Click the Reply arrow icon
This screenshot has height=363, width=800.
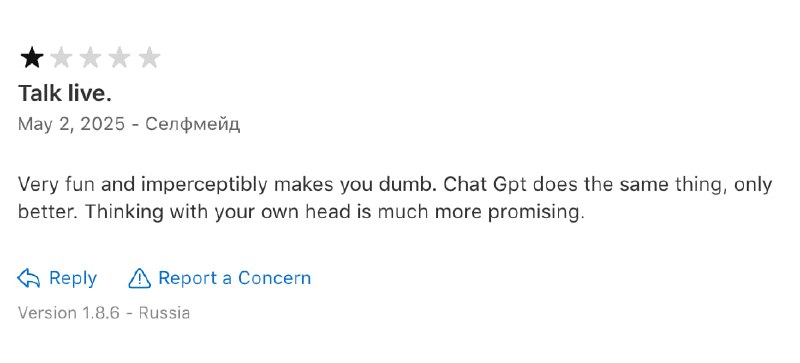29,278
